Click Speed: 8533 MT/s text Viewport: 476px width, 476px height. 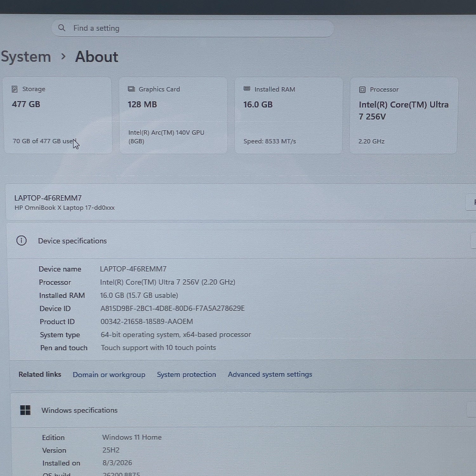point(270,141)
